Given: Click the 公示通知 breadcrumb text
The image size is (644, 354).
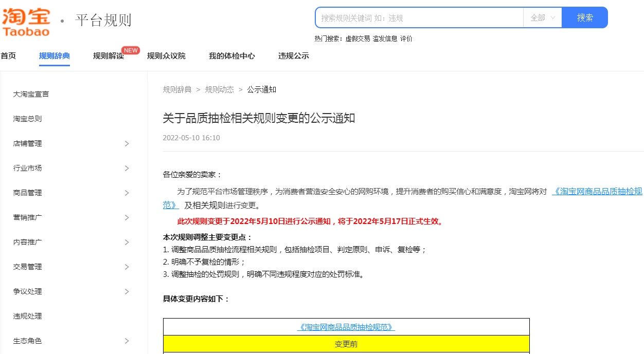Looking at the screenshot, I should tap(262, 89).
